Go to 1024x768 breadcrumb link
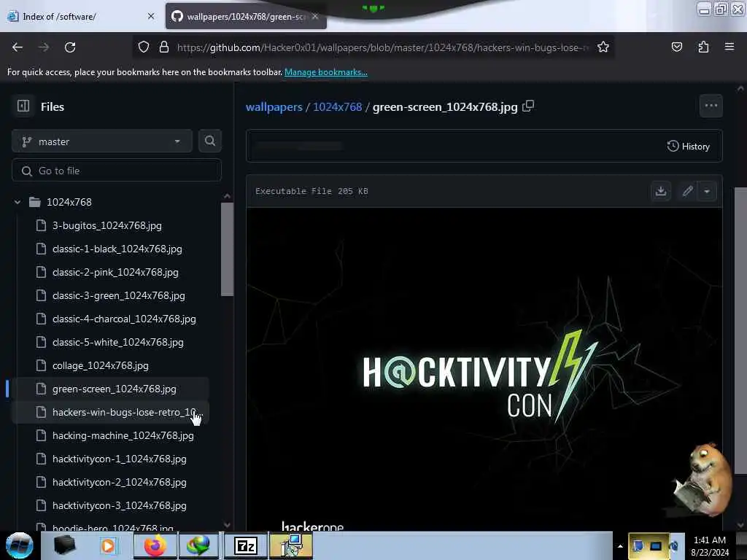747x560 pixels. pos(337,106)
